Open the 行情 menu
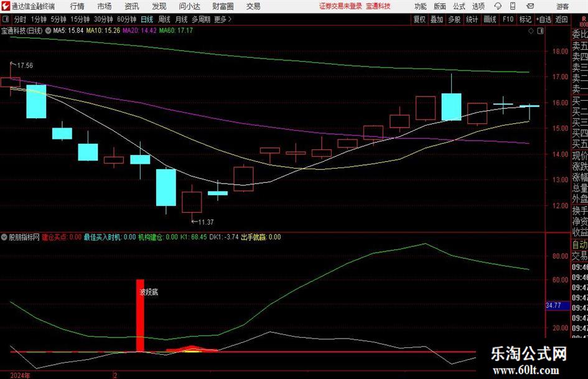 tap(77, 6)
